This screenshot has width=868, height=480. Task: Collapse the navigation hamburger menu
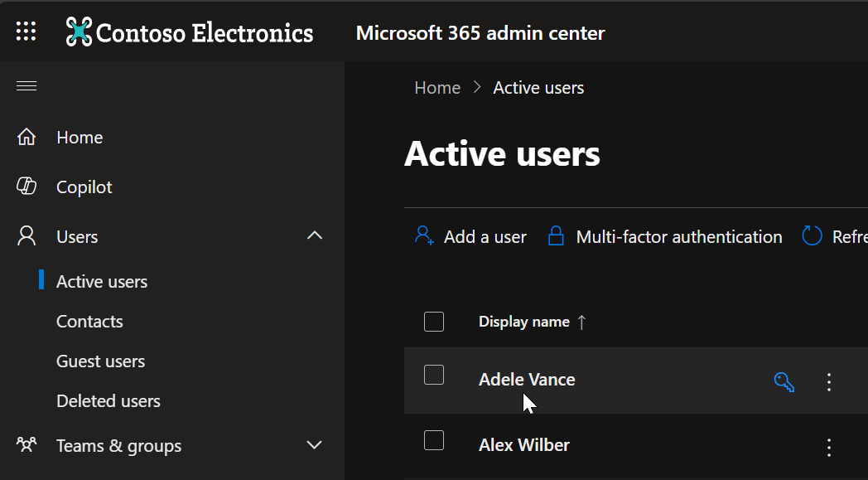coord(27,86)
